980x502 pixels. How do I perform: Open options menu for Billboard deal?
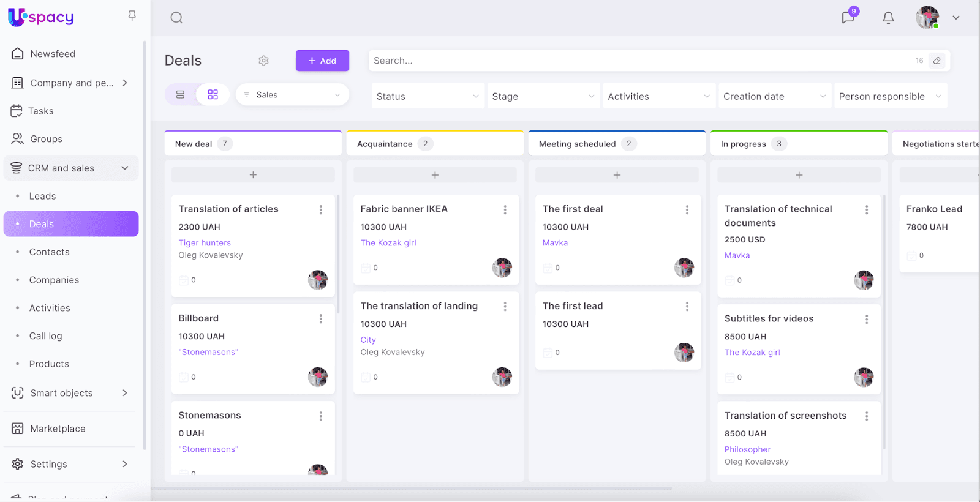tap(320, 319)
